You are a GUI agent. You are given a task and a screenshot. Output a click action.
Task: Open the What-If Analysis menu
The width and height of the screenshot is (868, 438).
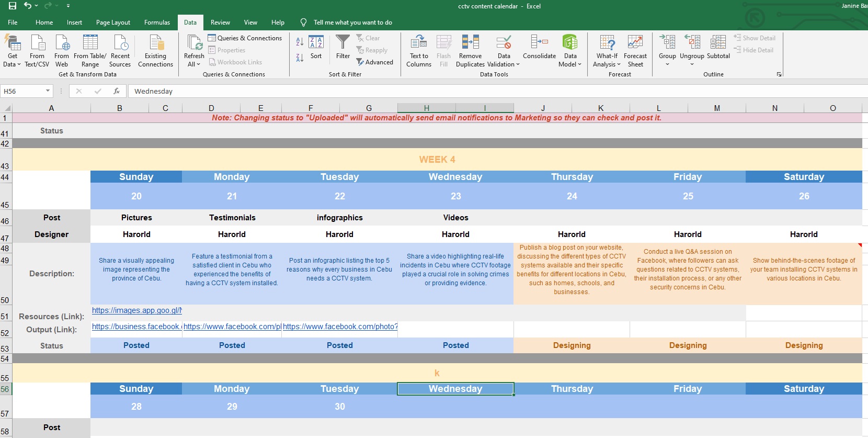[x=607, y=51]
